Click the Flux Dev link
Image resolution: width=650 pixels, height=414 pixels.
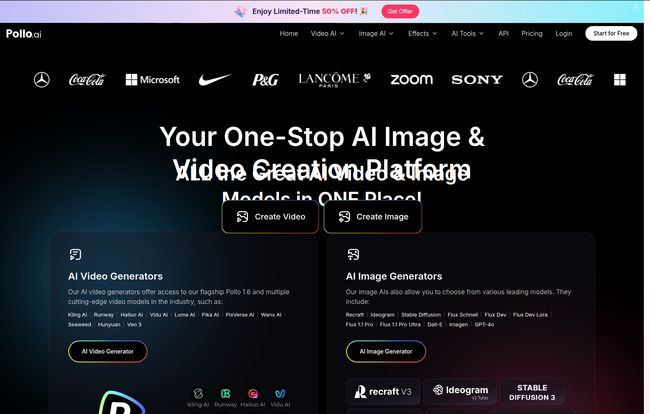click(x=495, y=315)
